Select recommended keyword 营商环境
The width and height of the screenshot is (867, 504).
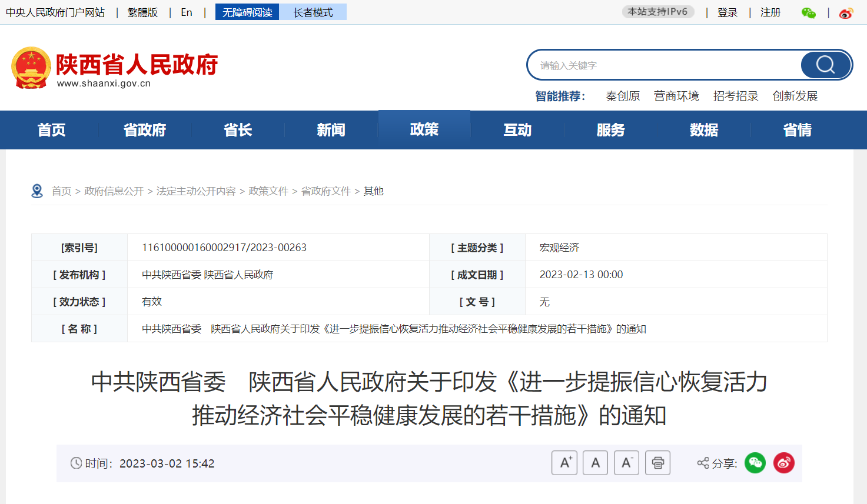pyautogui.click(x=676, y=96)
